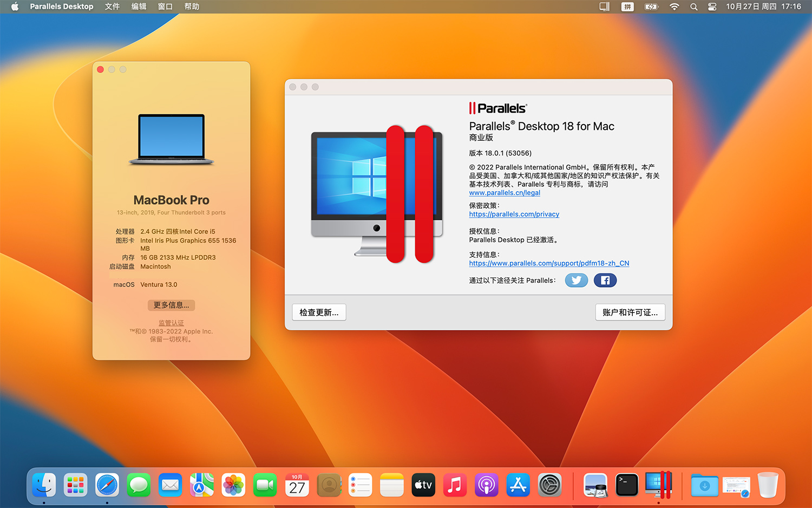Screen dimensions: 812x508
Task: Open Parallels Desktop application menu
Action: (62, 6)
